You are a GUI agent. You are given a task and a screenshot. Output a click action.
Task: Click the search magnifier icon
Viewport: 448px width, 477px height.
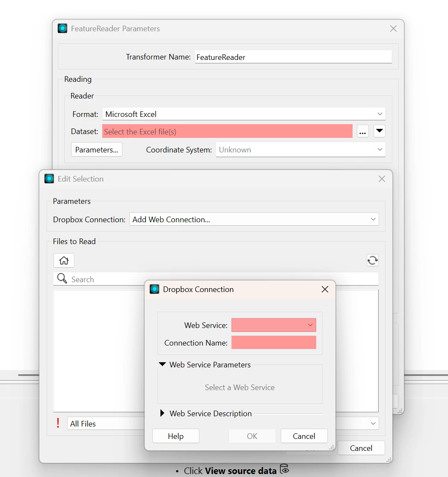click(62, 278)
